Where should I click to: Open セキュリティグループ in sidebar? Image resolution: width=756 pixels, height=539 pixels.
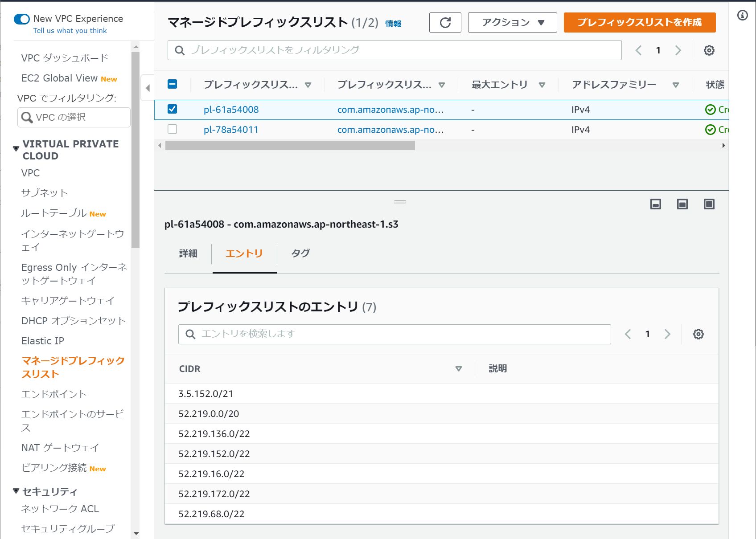pyautogui.click(x=68, y=529)
